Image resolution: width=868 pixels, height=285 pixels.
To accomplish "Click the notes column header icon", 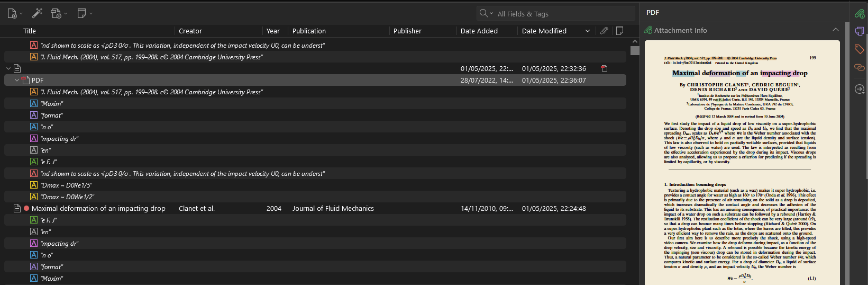I will 619,31.
